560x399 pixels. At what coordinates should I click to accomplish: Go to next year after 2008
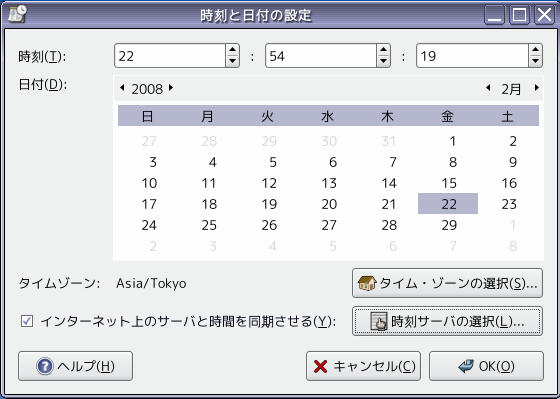pyautogui.click(x=171, y=88)
